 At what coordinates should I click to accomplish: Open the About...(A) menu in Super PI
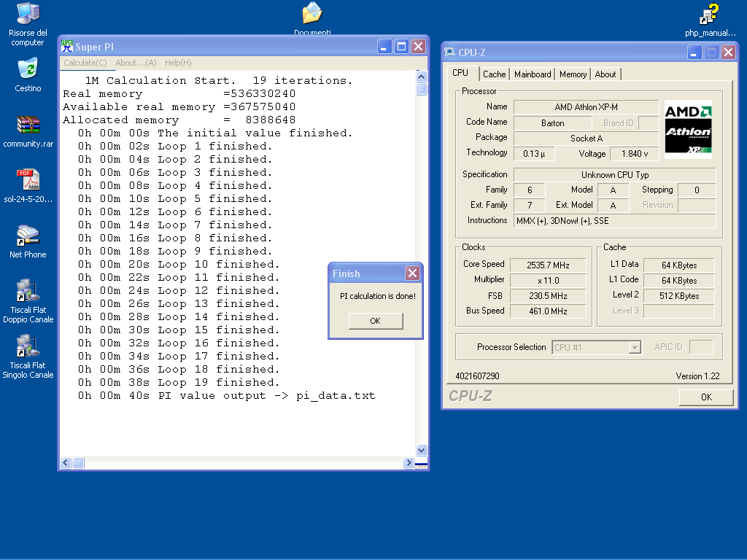(136, 63)
